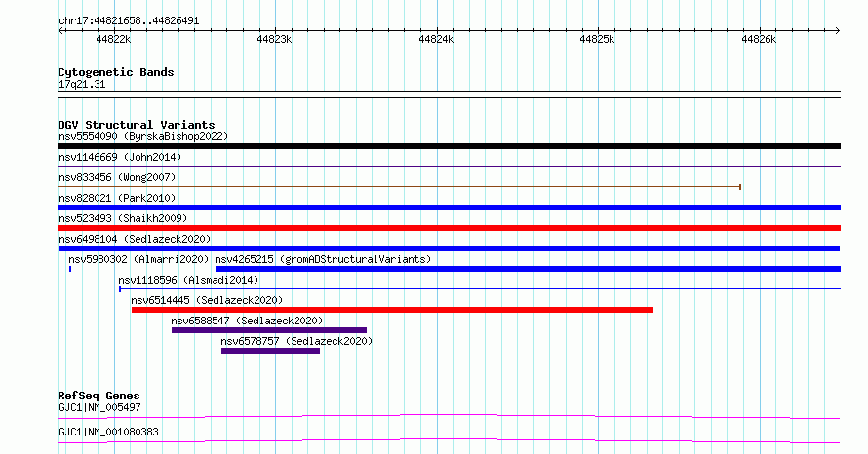This screenshot has width=868, height=454.
Task: Click the red nsv523493 variant bar
Action: (449, 228)
